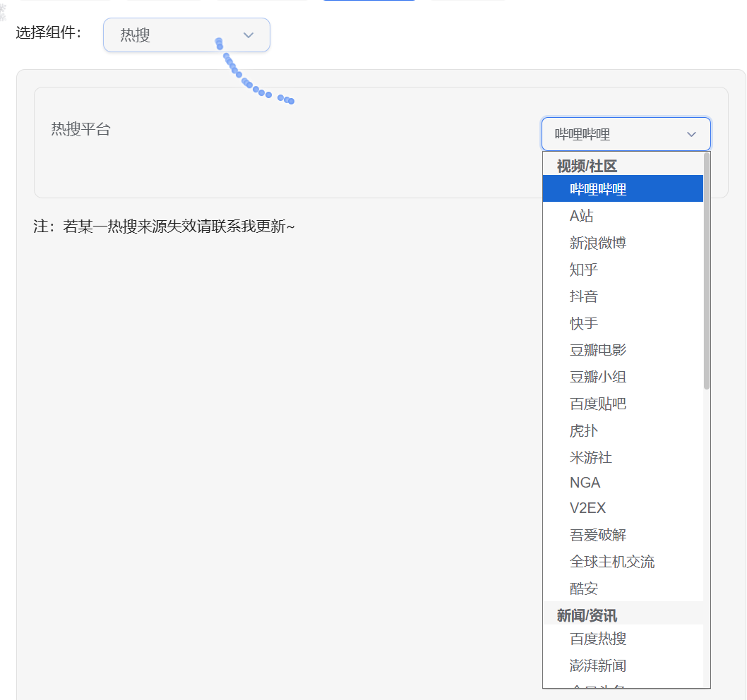
Task: Select the 豆瓣小组 option
Action: (x=623, y=377)
